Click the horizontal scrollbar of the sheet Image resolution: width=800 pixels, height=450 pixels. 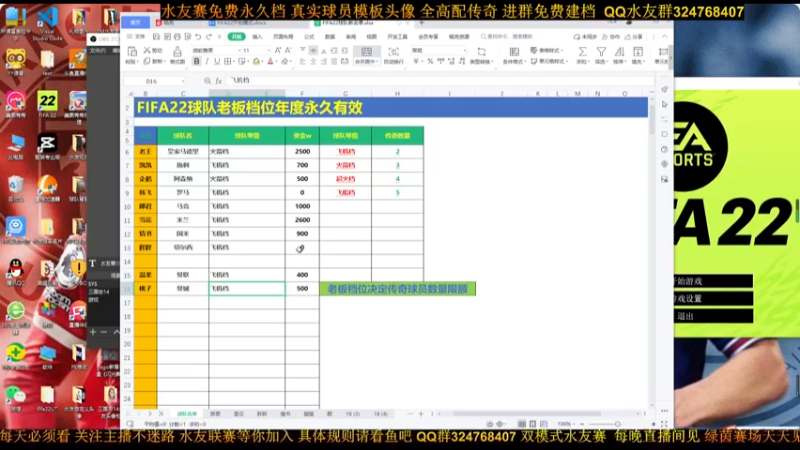pos(527,414)
